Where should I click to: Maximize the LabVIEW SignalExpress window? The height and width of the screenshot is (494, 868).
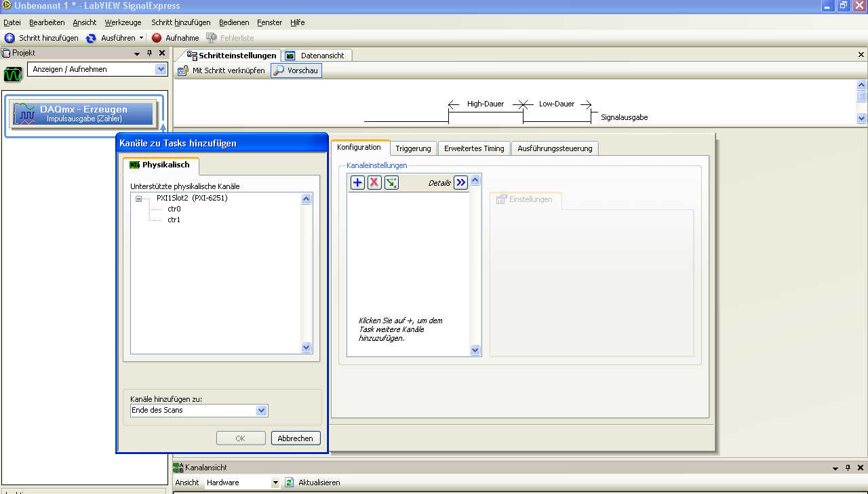click(x=844, y=6)
